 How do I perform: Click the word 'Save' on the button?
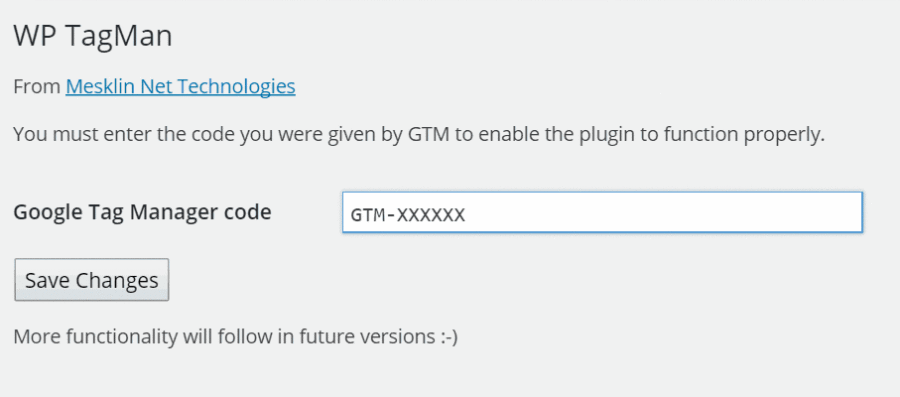pyautogui.click(x=47, y=281)
